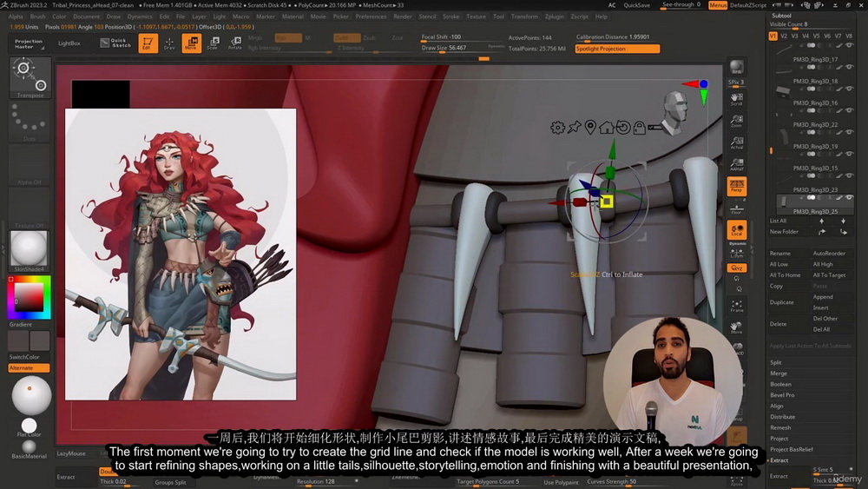This screenshot has height=489, width=868.
Task: Toggle the Zadd button
Action: (346, 37)
